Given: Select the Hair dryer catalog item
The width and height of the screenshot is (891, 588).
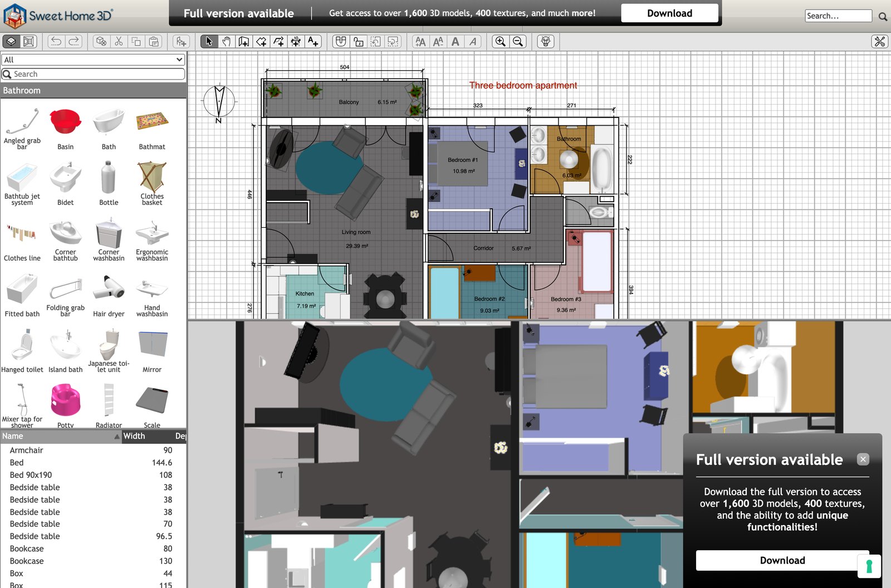Looking at the screenshot, I should click(109, 296).
